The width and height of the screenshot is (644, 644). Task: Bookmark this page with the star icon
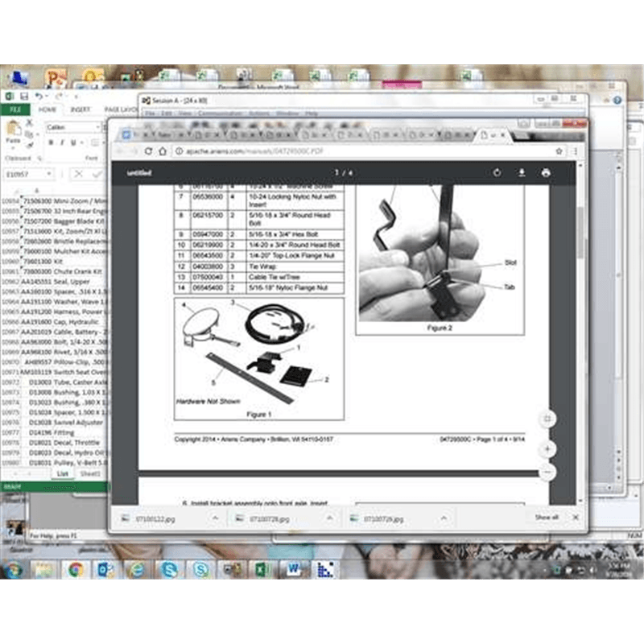(x=559, y=151)
